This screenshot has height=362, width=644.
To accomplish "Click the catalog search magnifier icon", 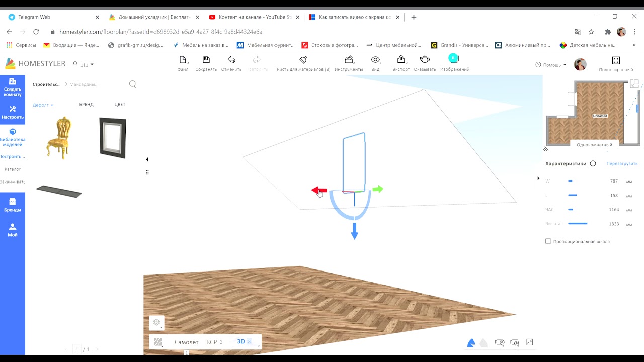I will [133, 84].
